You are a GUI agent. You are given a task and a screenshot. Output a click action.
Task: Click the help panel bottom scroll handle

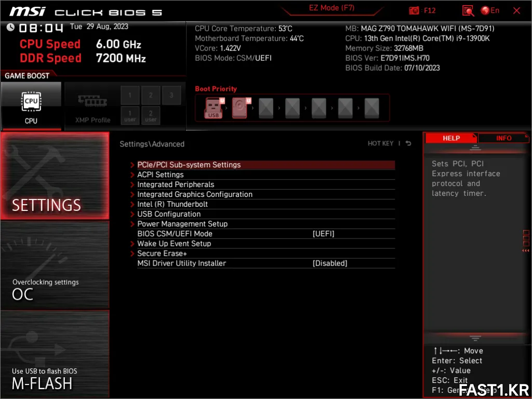tap(475, 338)
